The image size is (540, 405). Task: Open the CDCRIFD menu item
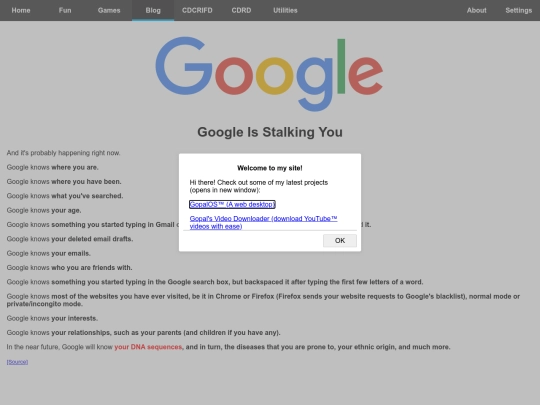(197, 10)
